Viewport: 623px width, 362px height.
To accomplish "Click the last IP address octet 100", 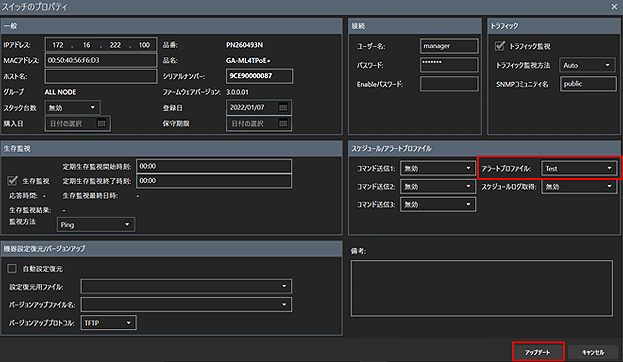I will pos(144,45).
